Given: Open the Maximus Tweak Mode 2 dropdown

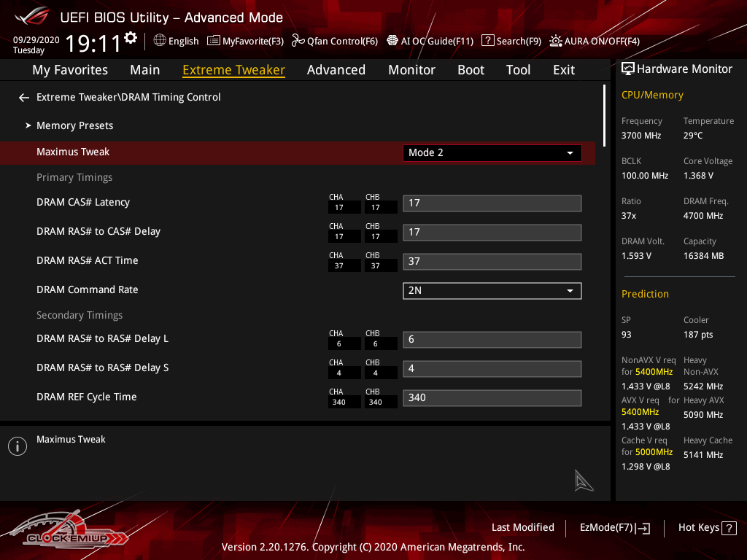Looking at the screenshot, I should pos(492,153).
